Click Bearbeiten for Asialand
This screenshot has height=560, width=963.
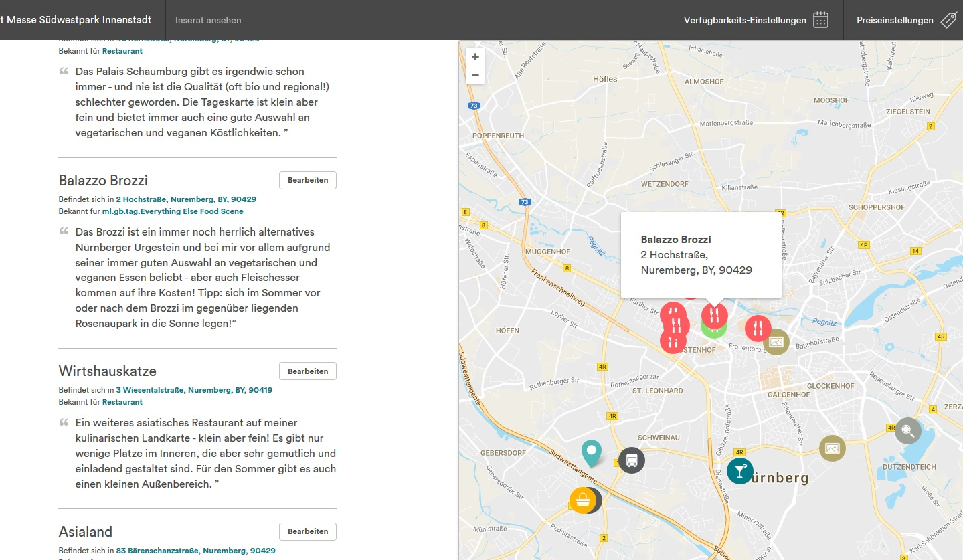click(x=308, y=531)
